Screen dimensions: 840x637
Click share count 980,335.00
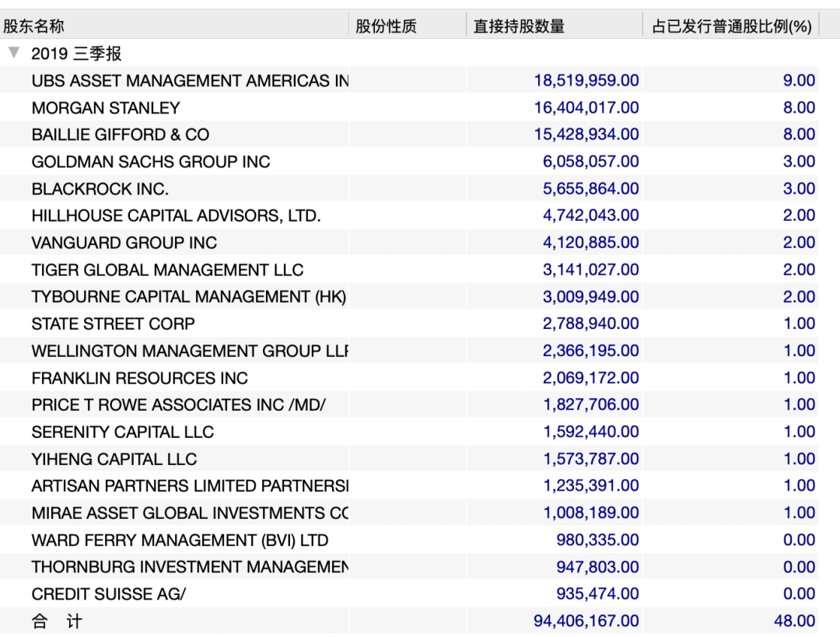(597, 540)
